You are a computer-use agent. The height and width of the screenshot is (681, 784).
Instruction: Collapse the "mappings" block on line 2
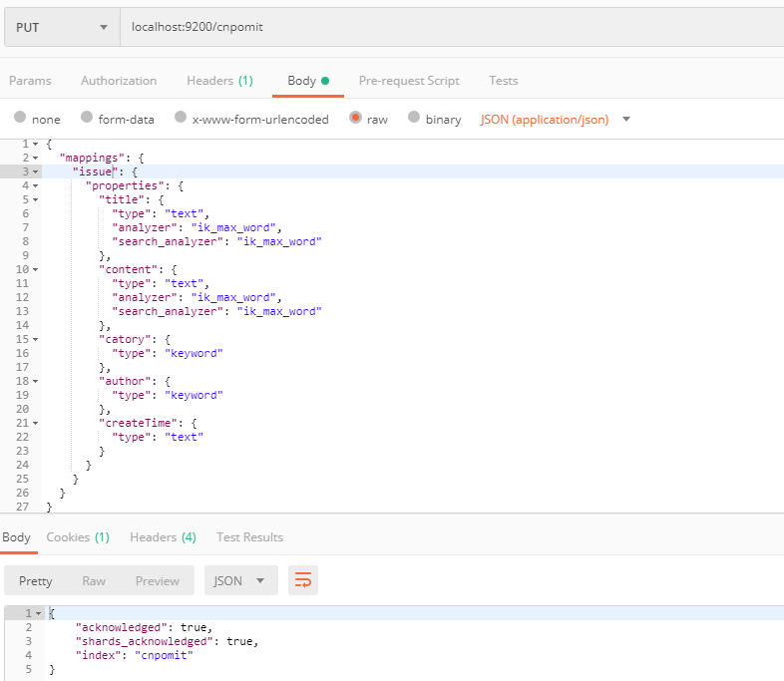coord(36,159)
